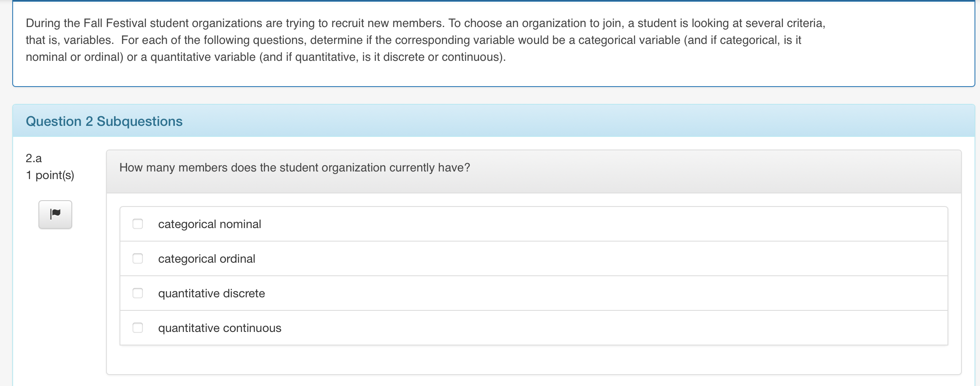Enable the quantitative discrete checkbox
Screen dimensions: 980x386
[x=138, y=293]
